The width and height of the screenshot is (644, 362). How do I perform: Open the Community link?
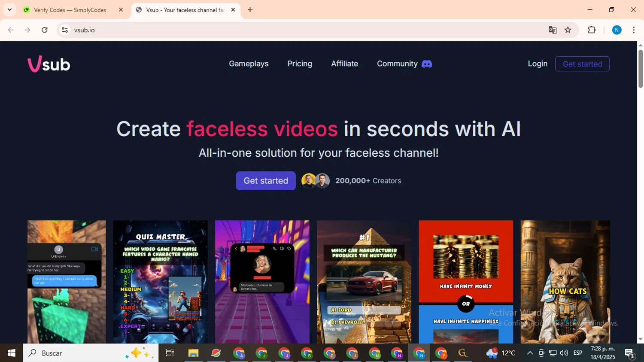(x=397, y=64)
